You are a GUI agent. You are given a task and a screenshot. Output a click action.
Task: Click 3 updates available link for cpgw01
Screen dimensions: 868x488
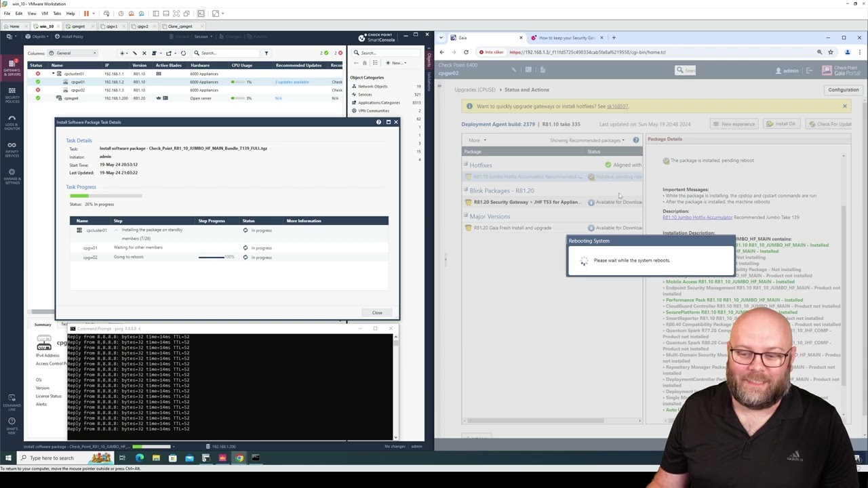pos(292,82)
